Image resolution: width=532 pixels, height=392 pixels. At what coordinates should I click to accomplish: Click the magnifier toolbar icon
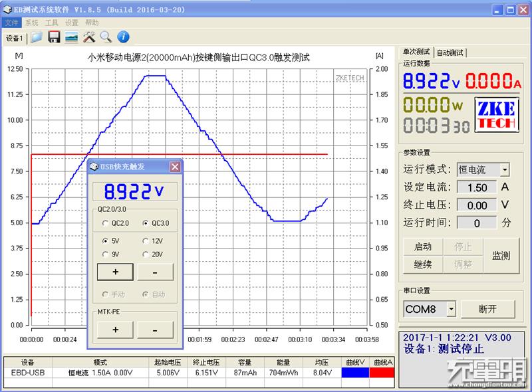[106, 37]
